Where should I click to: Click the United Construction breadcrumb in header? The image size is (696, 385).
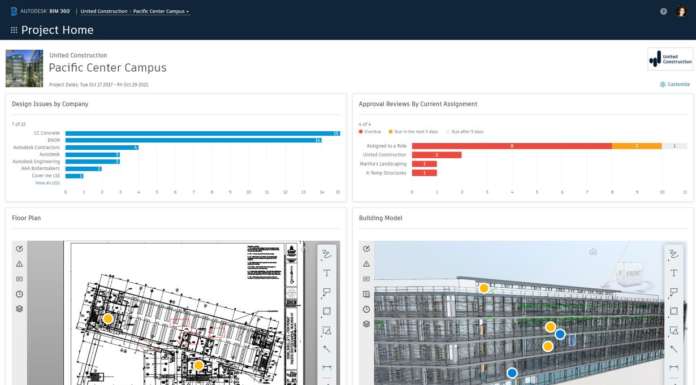click(104, 12)
